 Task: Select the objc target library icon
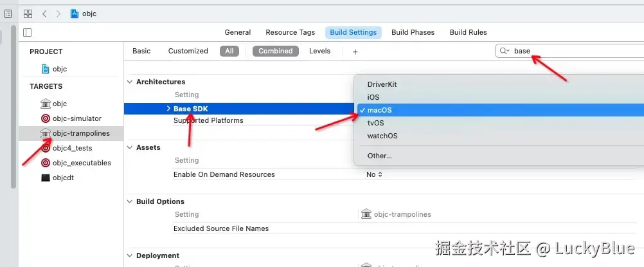[x=46, y=104]
